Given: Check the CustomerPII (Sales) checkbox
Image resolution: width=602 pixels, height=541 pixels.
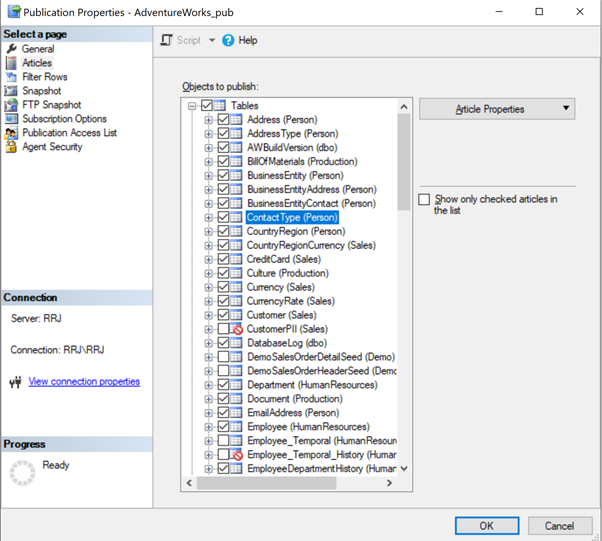Looking at the screenshot, I should (223, 329).
